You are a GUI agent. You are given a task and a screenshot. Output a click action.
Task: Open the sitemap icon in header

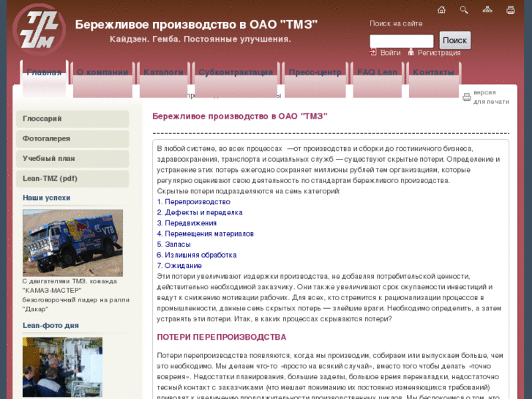[487, 10]
